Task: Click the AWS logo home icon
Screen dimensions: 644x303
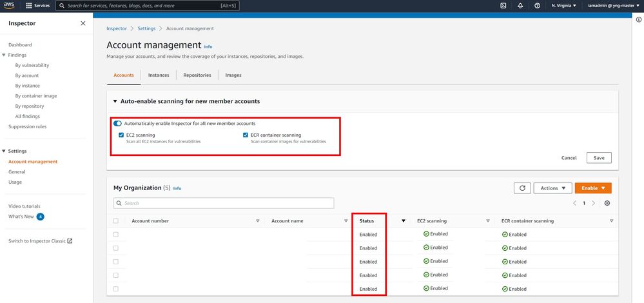Action: point(10,6)
